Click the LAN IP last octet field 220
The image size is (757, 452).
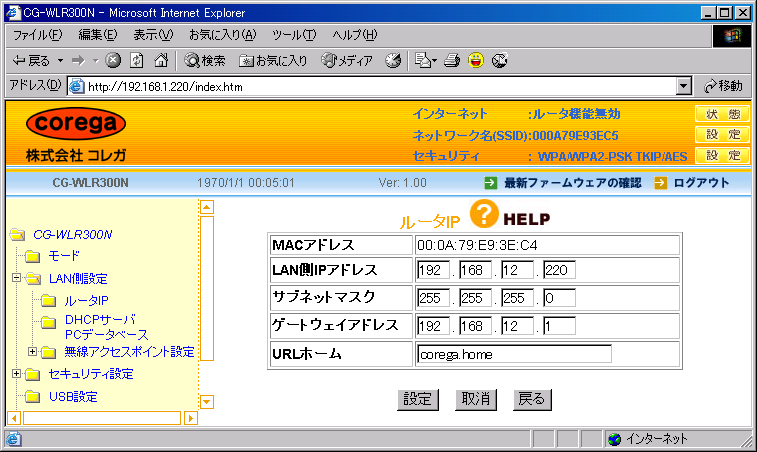559,270
